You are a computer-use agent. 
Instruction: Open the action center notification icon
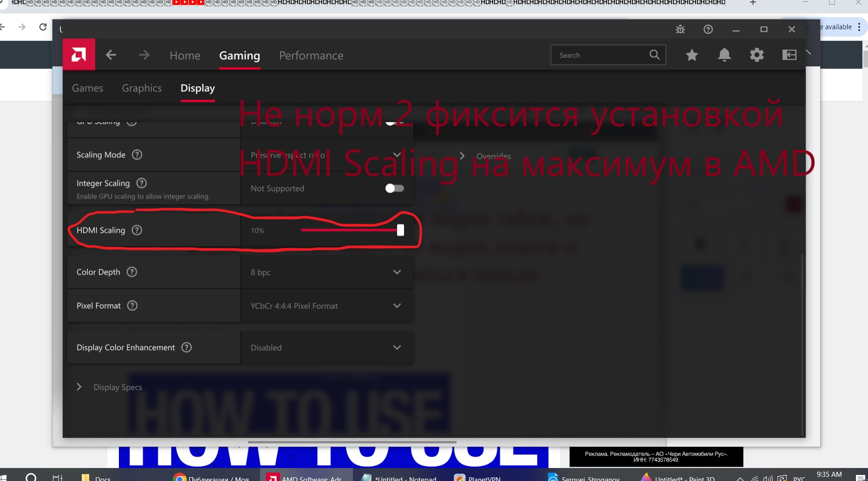(x=860, y=478)
